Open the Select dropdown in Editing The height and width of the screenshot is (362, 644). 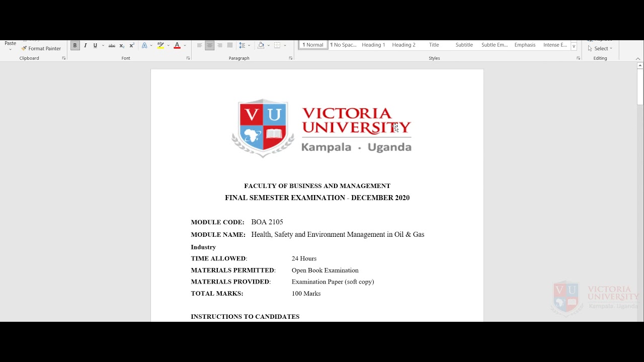click(x=600, y=49)
